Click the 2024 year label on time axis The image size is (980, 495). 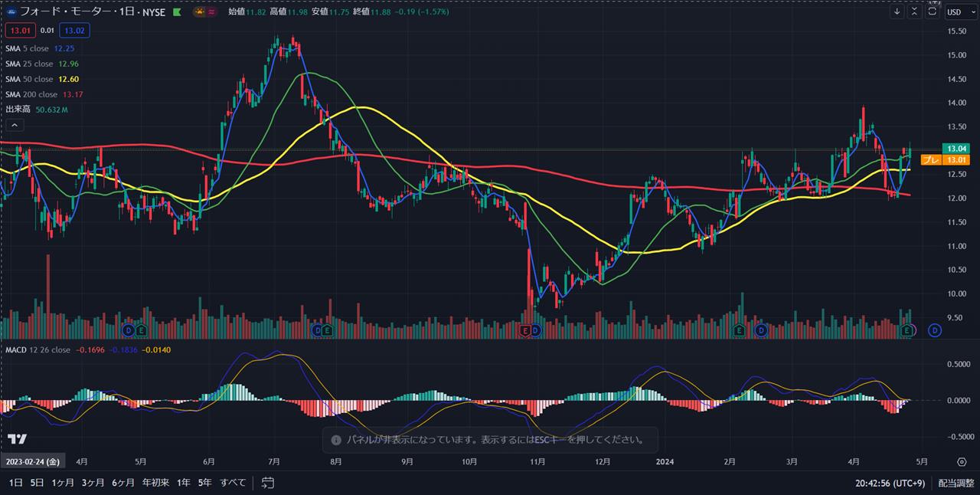pos(666,462)
